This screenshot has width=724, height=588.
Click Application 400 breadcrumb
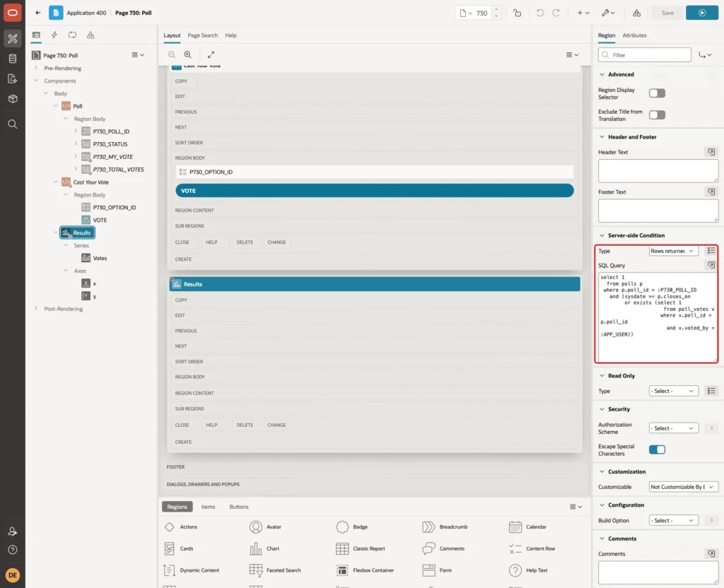pyautogui.click(x=86, y=13)
